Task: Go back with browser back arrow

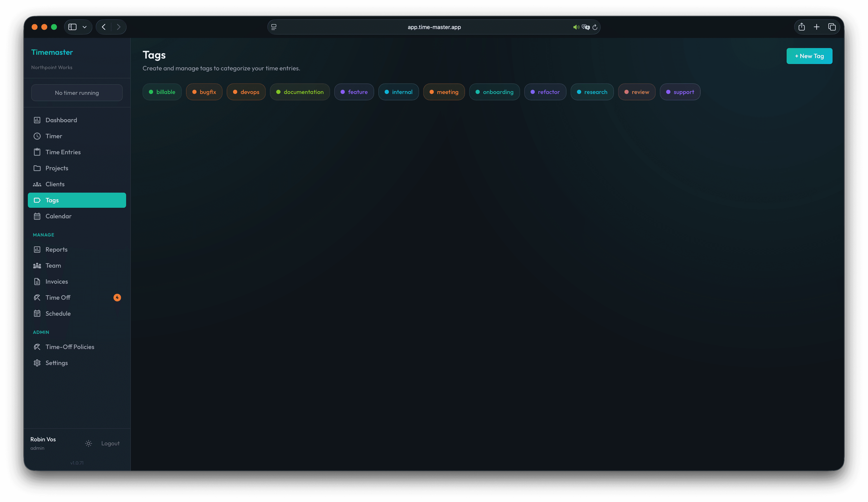Action: [103, 27]
